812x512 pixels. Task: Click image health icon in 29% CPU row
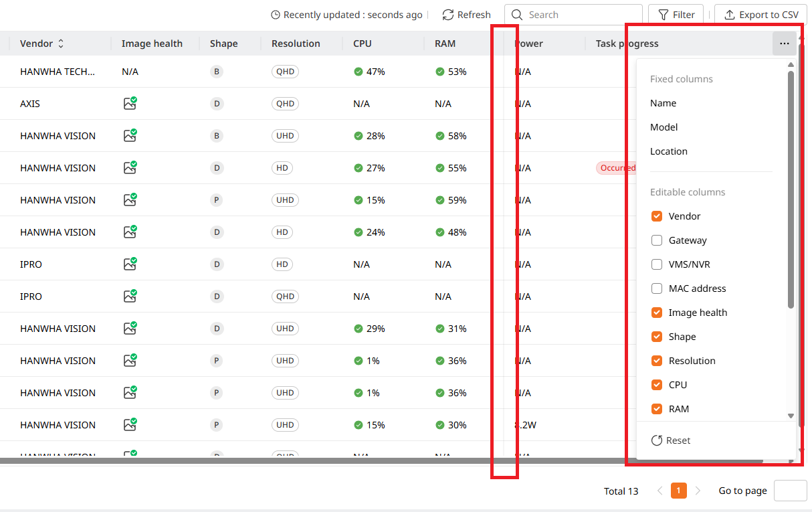(x=130, y=328)
